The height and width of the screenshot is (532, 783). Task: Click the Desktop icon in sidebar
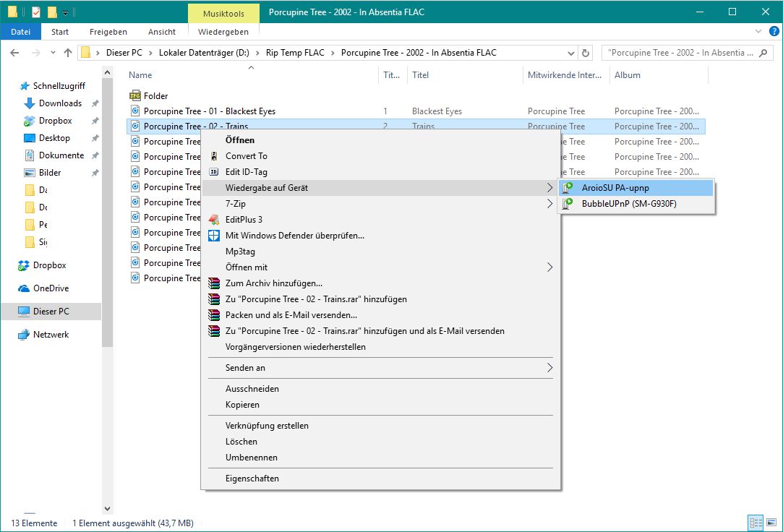(x=30, y=138)
